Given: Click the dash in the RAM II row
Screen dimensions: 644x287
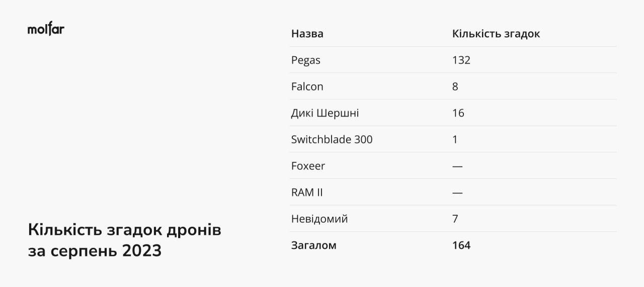Looking at the screenshot, I should pyautogui.click(x=457, y=193).
